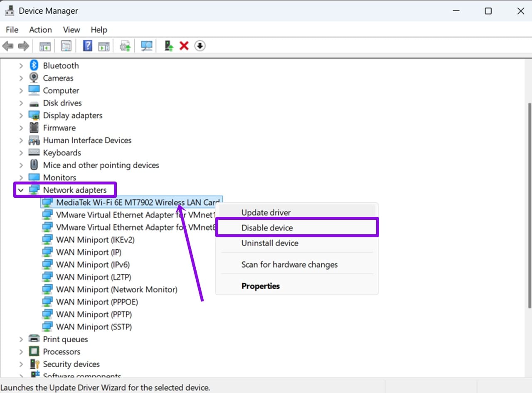The width and height of the screenshot is (532, 393).
Task: Click the Back arrow toolbar icon
Action: (8, 46)
